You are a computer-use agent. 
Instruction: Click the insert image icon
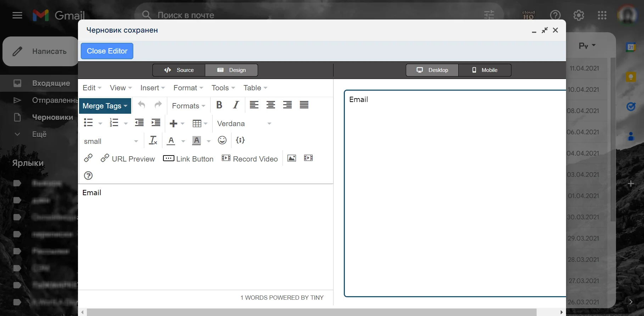coord(292,158)
